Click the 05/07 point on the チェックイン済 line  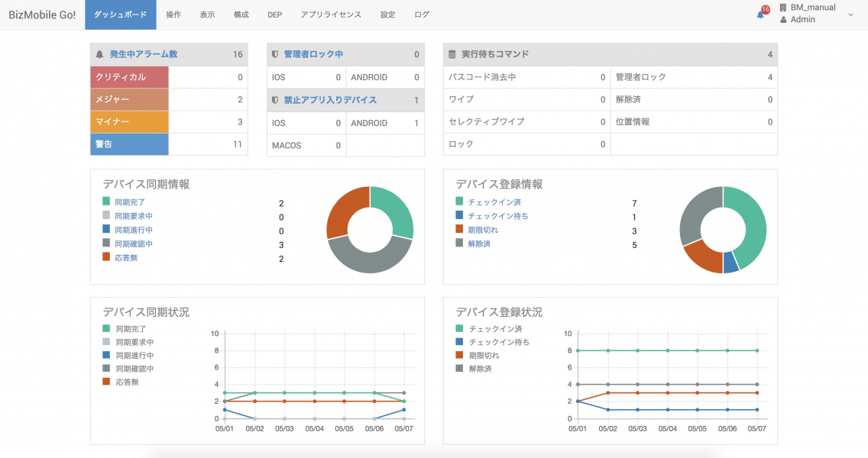click(x=756, y=350)
